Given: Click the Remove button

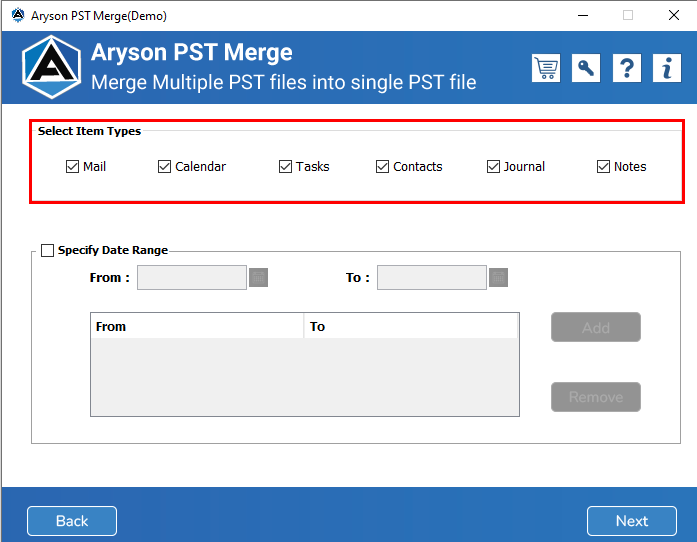Looking at the screenshot, I should pyautogui.click(x=596, y=397).
